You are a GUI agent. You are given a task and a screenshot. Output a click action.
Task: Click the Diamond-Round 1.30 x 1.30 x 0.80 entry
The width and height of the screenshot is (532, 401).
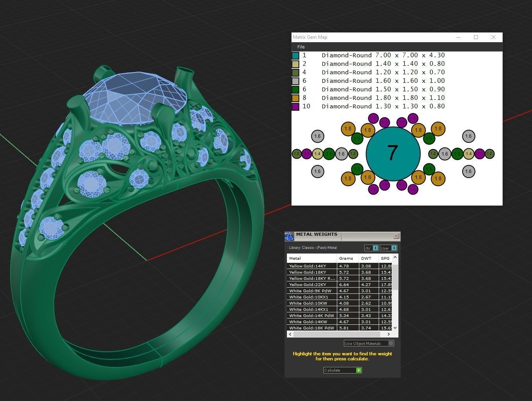pyautogui.click(x=383, y=106)
